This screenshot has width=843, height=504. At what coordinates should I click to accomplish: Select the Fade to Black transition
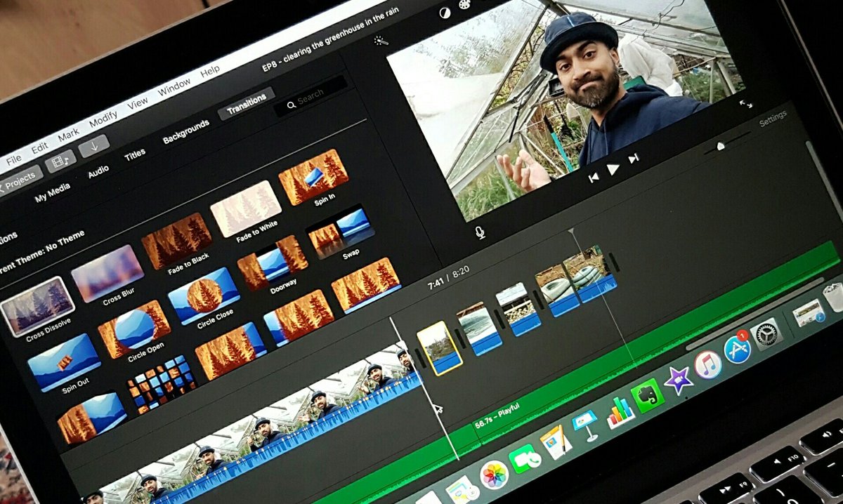[x=176, y=241]
